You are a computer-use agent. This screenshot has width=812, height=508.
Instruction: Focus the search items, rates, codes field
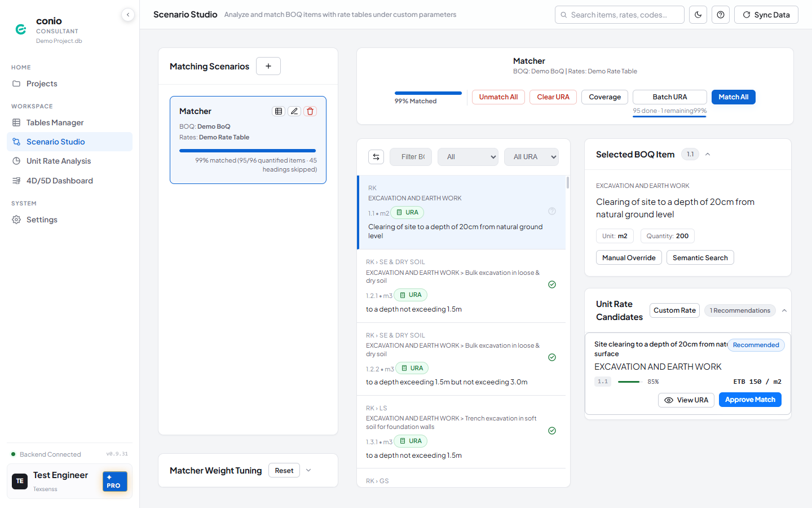click(x=620, y=15)
